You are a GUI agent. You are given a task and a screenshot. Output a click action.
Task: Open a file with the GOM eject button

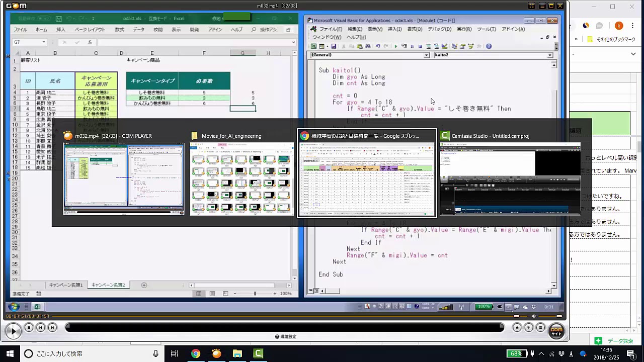coord(517,328)
